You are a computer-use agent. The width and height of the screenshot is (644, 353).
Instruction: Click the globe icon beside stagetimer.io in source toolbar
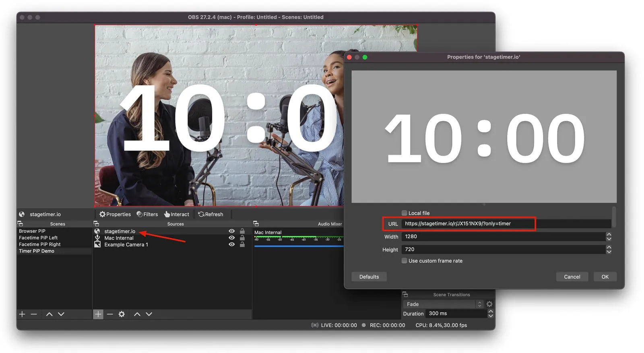(x=22, y=214)
